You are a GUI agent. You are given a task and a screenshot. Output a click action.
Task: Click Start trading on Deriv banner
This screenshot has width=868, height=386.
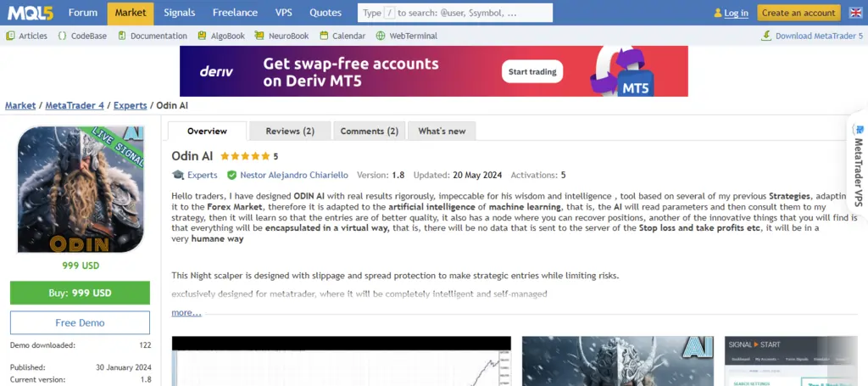(x=532, y=71)
